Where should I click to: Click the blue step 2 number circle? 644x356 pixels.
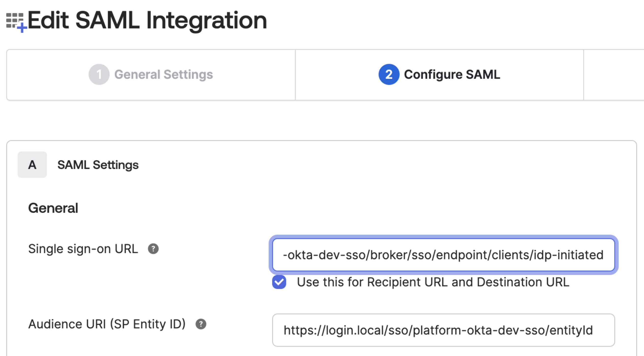coord(388,74)
